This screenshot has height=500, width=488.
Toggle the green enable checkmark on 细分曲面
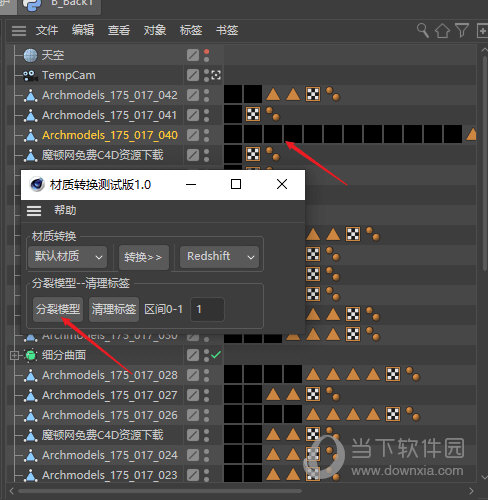point(216,355)
